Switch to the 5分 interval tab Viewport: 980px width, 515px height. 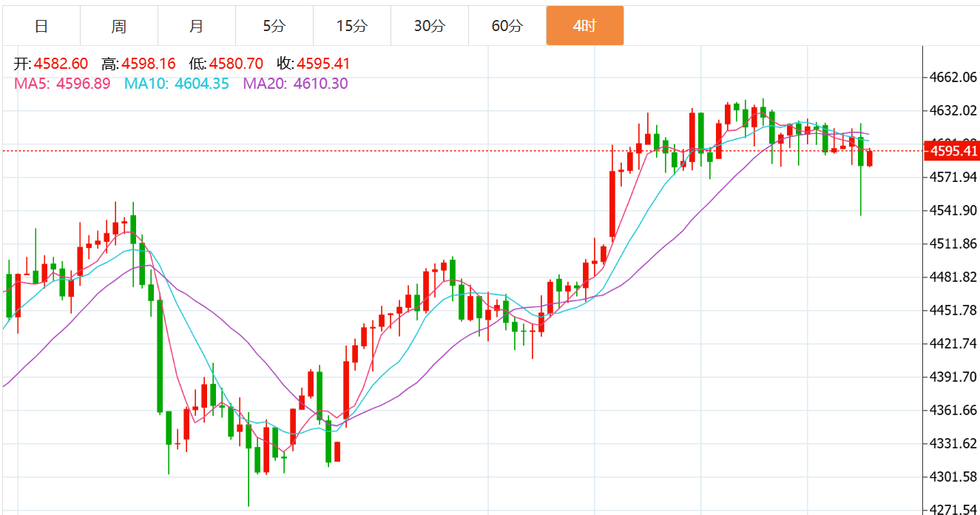274,27
